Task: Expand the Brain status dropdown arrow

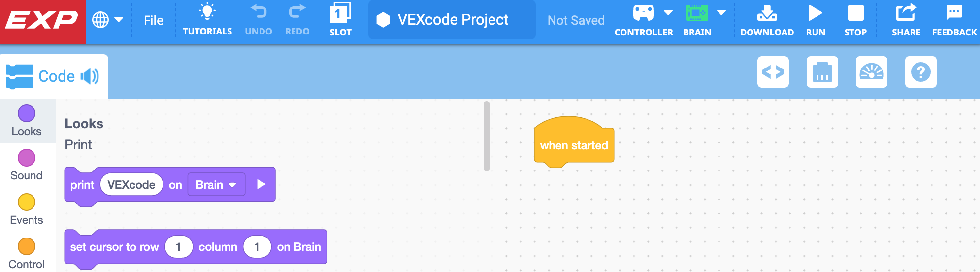Action: click(721, 13)
